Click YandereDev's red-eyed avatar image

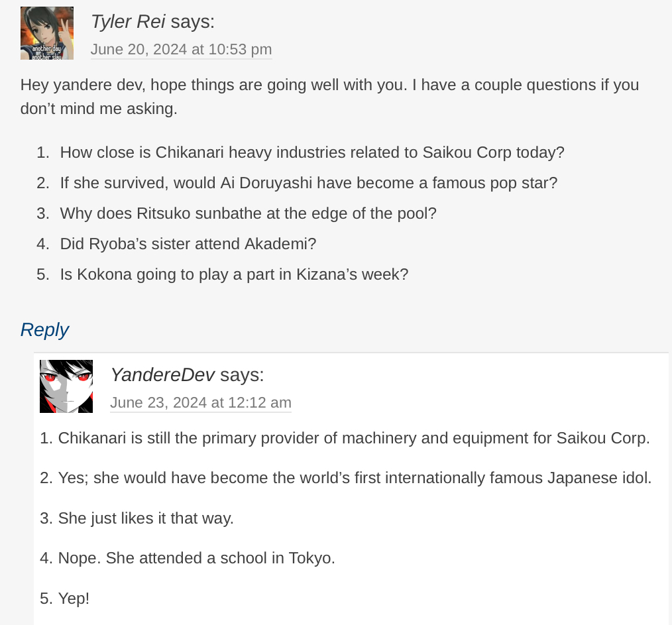tap(66, 386)
